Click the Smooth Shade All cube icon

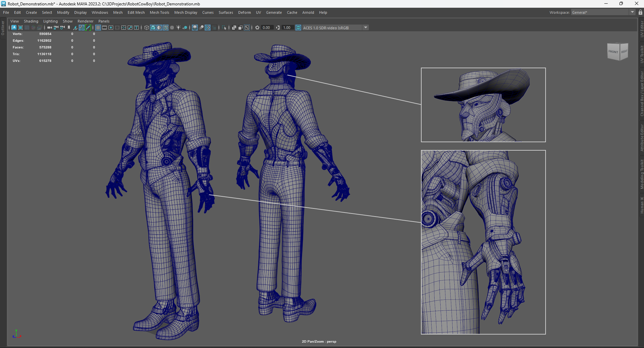point(153,28)
